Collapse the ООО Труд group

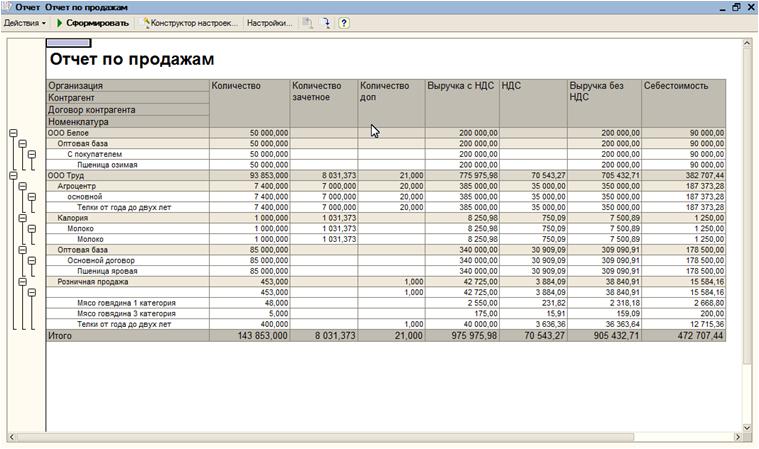pyautogui.click(x=13, y=176)
